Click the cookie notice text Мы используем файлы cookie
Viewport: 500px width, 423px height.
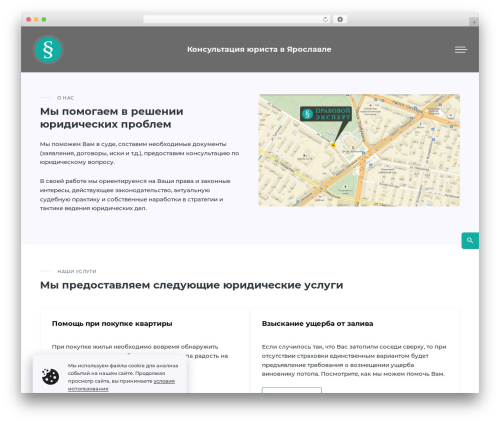[x=123, y=377]
